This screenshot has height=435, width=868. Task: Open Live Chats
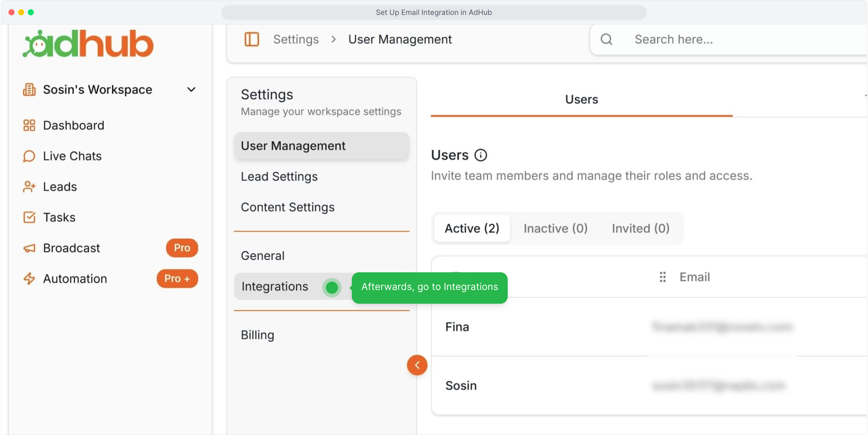click(72, 156)
